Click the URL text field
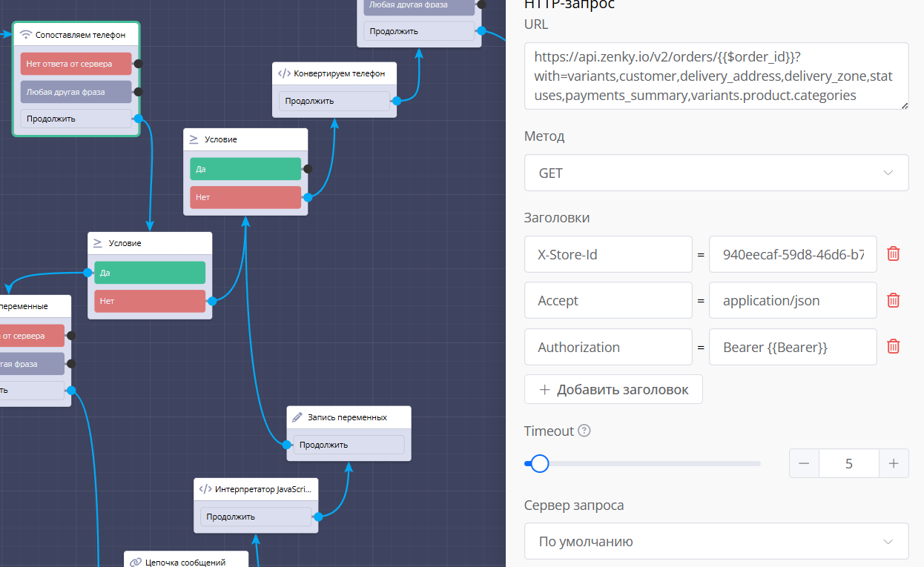Screen dimensions: 924x567 [716, 76]
